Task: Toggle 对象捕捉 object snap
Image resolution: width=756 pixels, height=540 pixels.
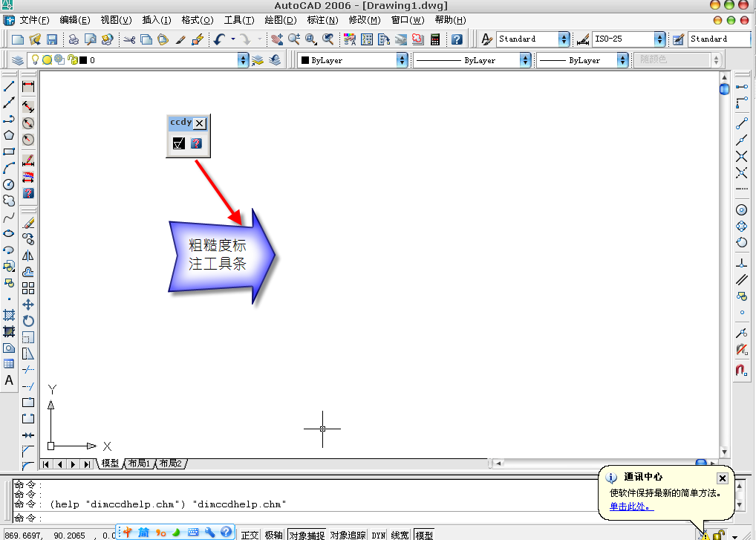Action: click(307, 535)
